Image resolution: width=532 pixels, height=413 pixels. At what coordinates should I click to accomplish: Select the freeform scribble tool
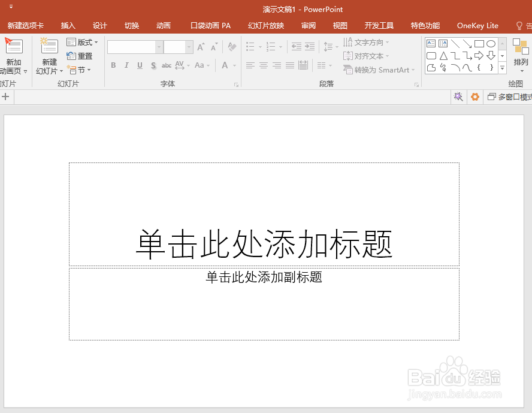443,67
